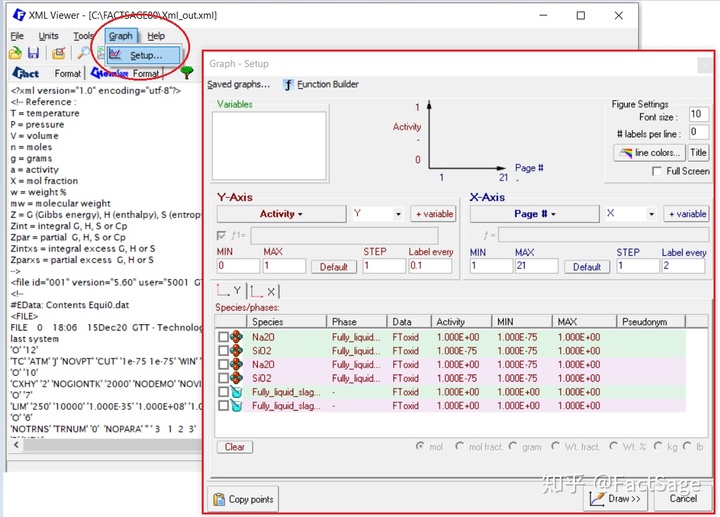Image resolution: width=720 pixels, height=517 pixels.
Task: Toggle the f1= function checkbox
Action: (x=221, y=236)
